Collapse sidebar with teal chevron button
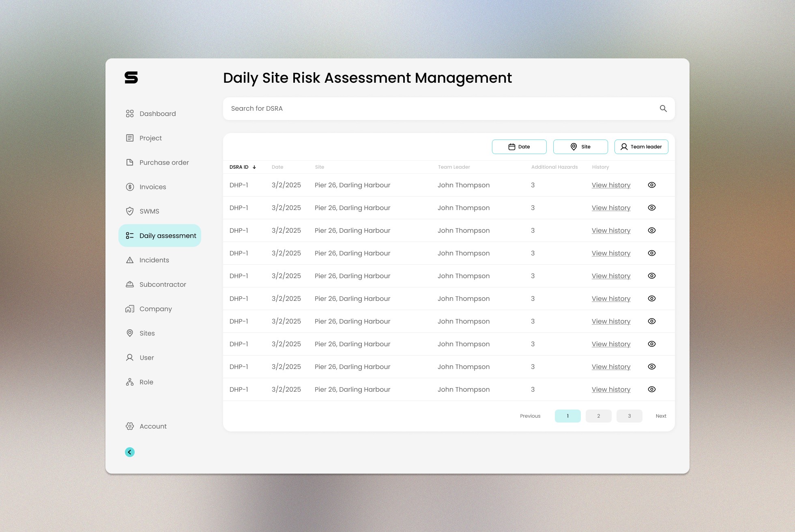This screenshot has height=532, width=795. [130, 452]
